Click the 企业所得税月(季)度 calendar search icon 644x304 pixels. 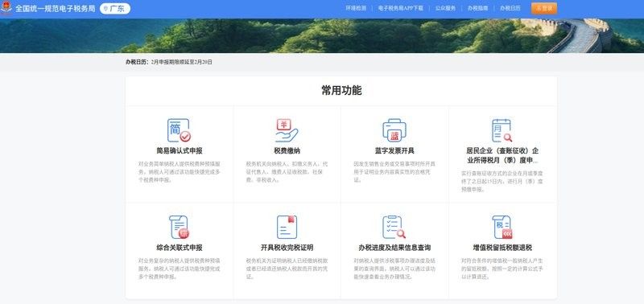tap(502, 130)
